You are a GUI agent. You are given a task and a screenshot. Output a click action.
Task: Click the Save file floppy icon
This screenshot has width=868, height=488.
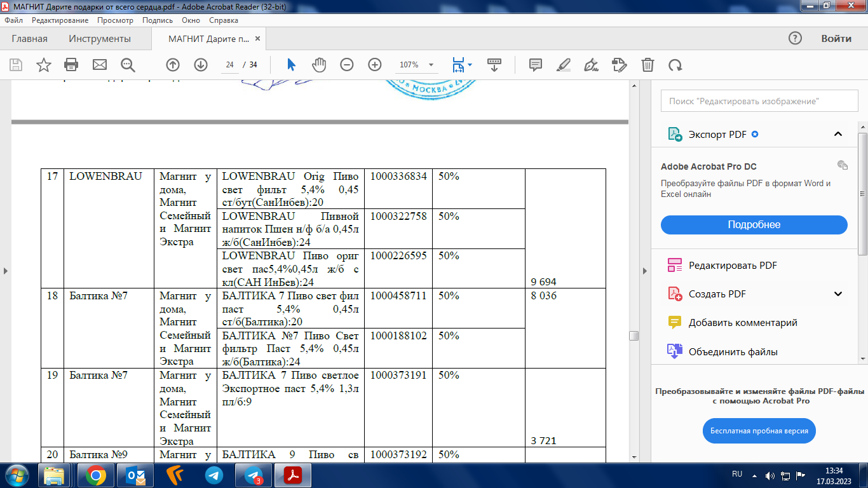(x=16, y=65)
